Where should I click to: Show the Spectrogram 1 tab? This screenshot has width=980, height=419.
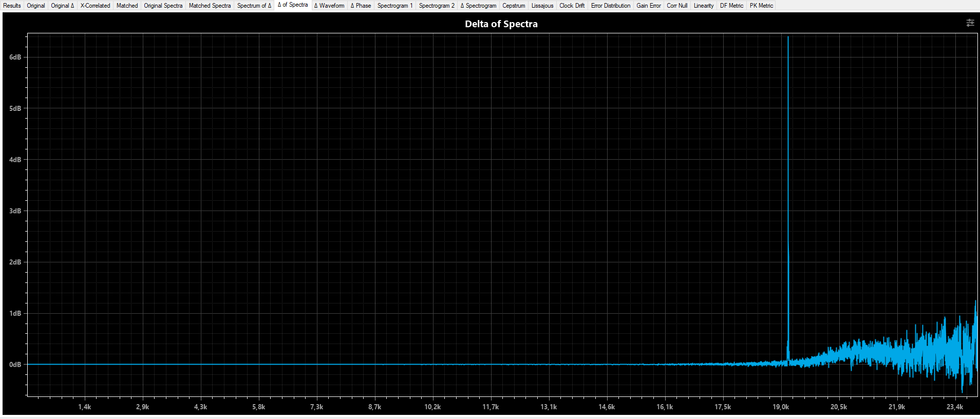point(394,6)
